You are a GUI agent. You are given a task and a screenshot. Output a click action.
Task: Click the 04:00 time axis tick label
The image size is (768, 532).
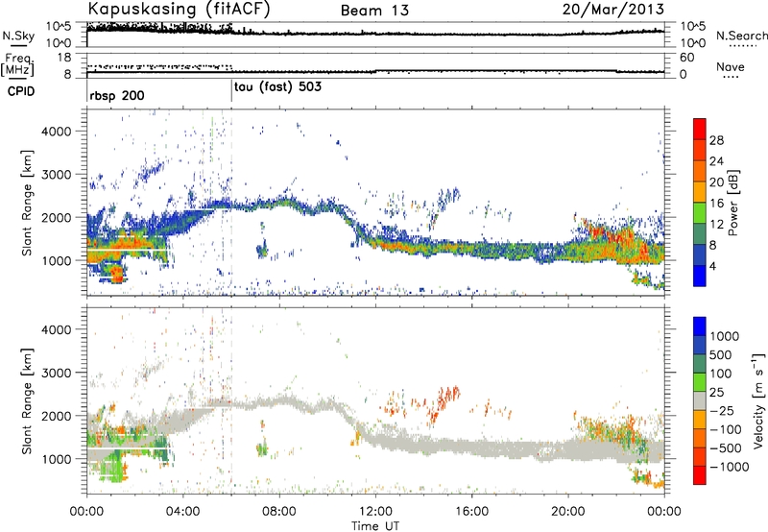click(x=183, y=512)
